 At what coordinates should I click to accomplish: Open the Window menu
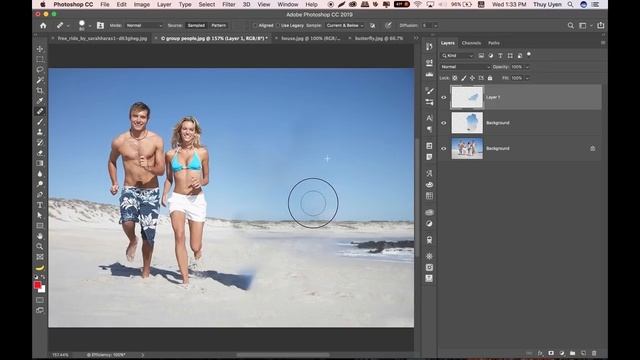click(x=288, y=4)
